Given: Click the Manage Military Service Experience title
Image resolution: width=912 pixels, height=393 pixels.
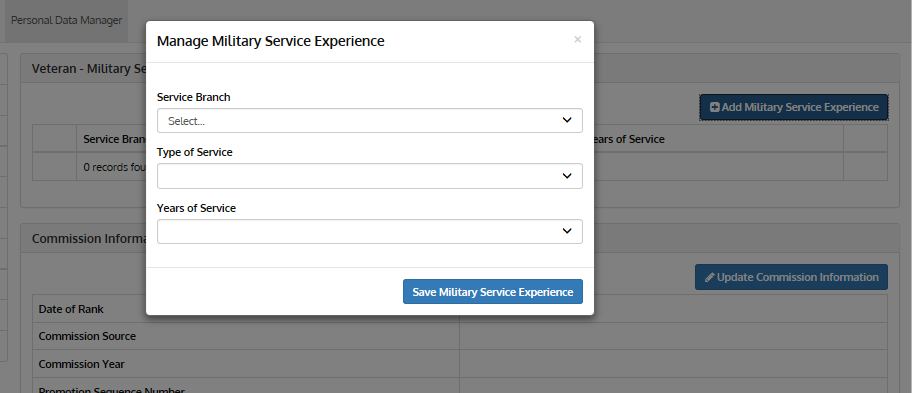Looking at the screenshot, I should (270, 41).
